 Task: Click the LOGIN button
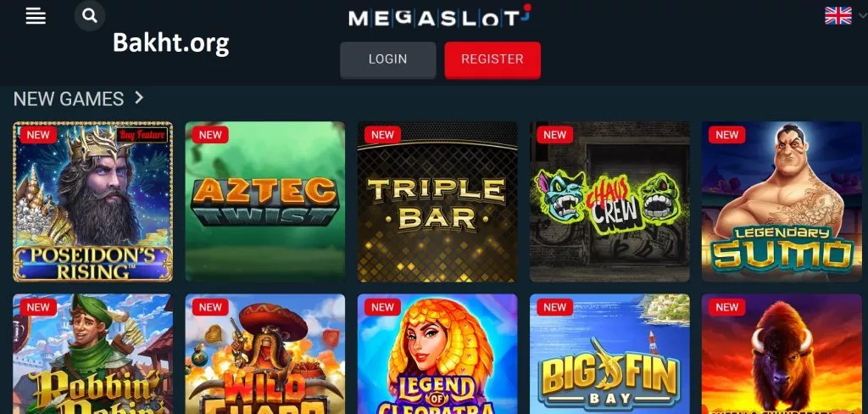[x=387, y=60]
